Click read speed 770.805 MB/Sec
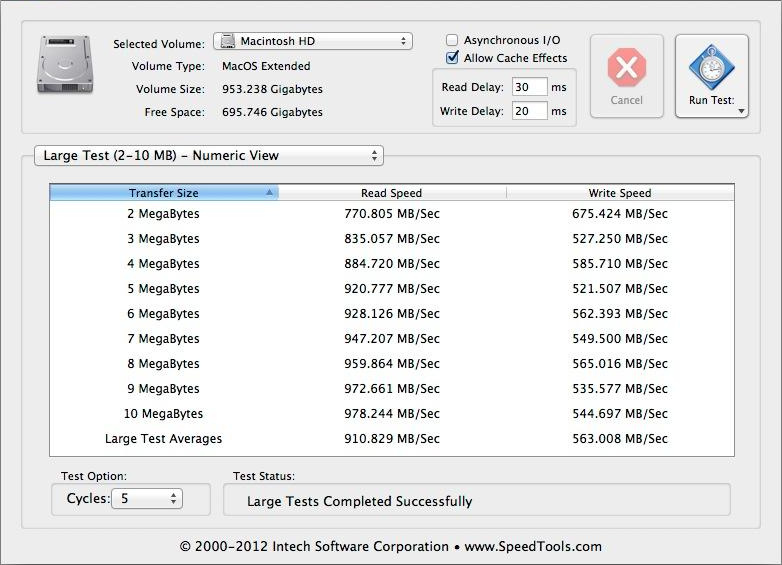Viewport: 782px width, 565px height. tap(392, 213)
